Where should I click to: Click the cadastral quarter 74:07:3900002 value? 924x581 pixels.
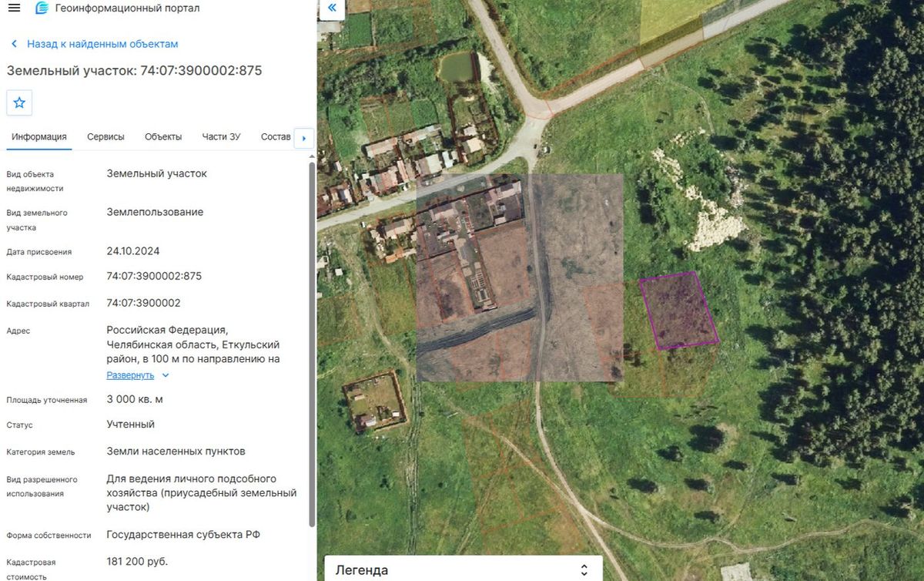[x=143, y=303]
